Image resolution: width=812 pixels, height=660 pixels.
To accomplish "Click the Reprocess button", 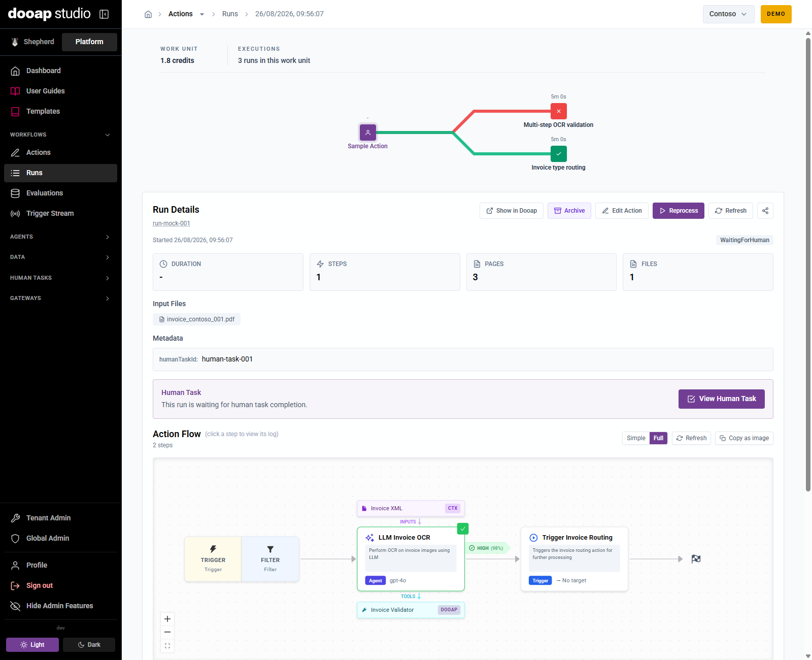I will [678, 211].
